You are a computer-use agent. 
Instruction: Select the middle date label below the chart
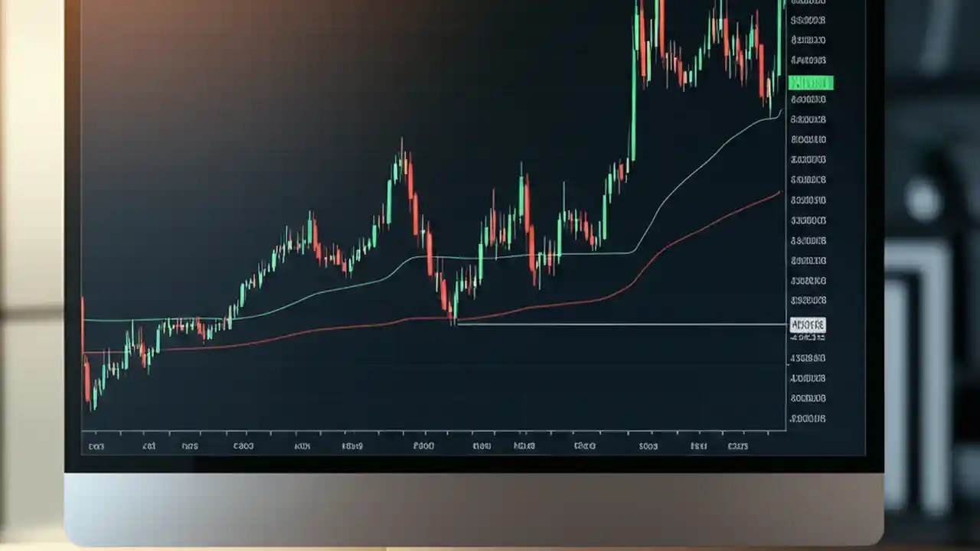coord(423,445)
